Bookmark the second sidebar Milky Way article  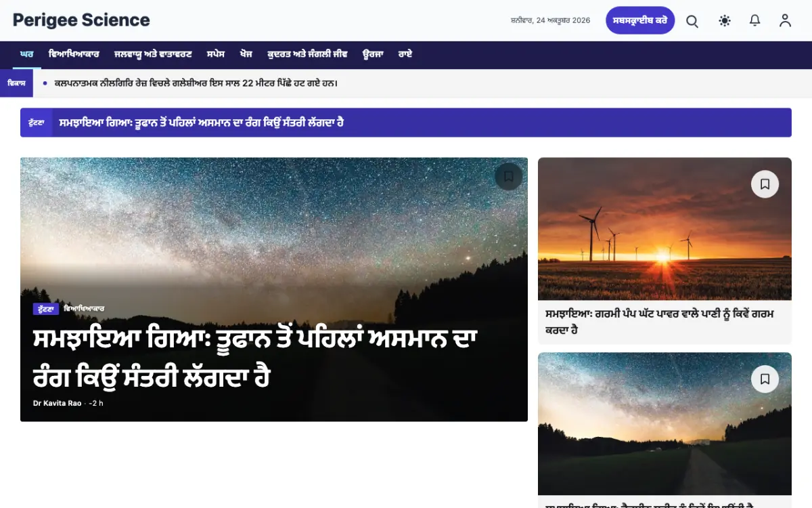[765, 379]
